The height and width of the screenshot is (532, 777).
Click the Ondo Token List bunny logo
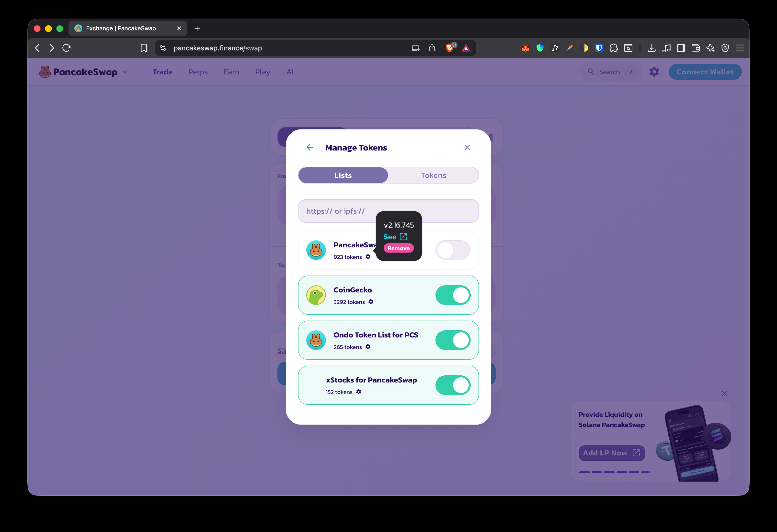[316, 340]
